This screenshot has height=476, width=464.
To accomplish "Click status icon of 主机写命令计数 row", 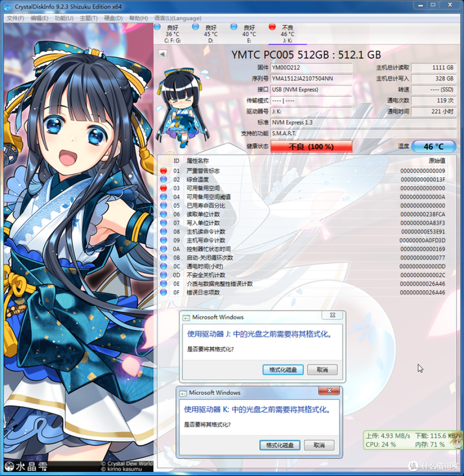I will pos(163,240).
